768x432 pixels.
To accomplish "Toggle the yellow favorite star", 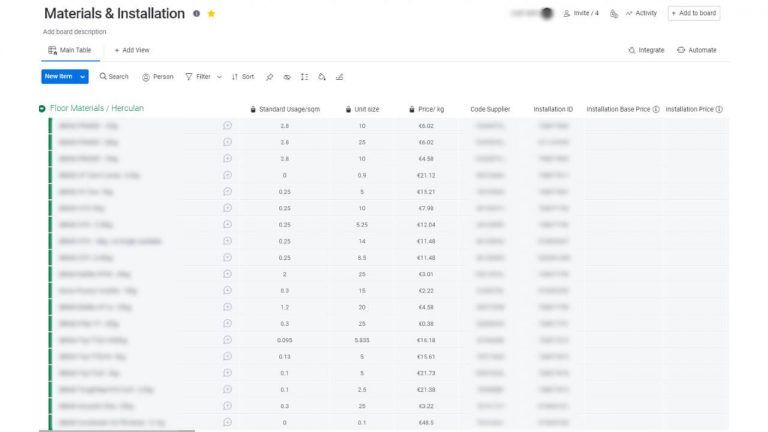I will 211,14.
